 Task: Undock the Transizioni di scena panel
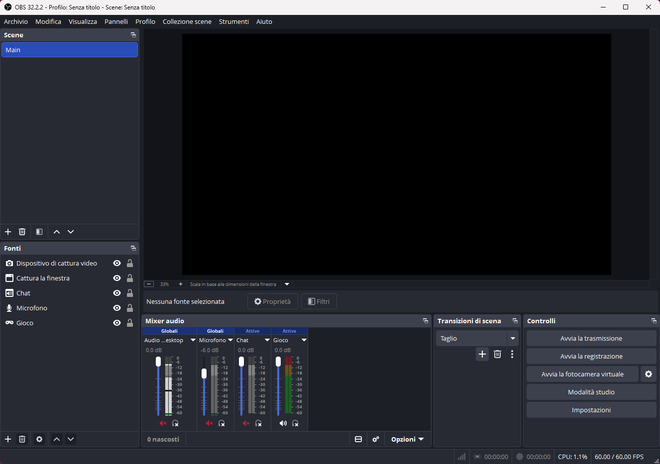click(515, 321)
